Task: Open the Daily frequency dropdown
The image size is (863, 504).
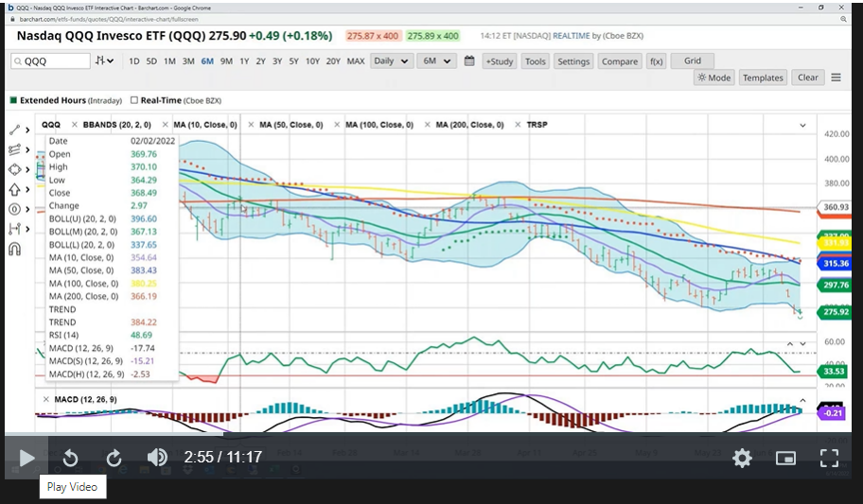Action: pos(391,61)
